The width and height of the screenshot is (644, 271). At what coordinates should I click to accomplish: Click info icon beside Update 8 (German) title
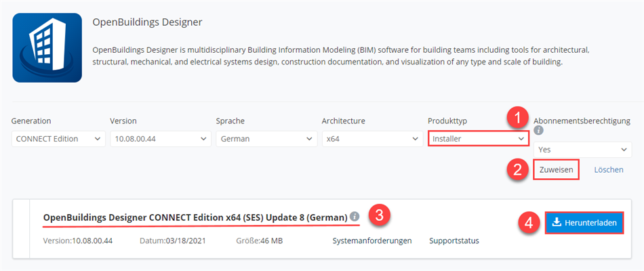click(355, 216)
